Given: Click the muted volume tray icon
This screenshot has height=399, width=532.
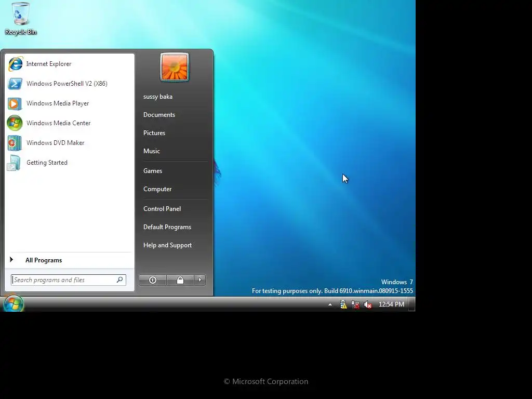Looking at the screenshot, I should tap(367, 304).
